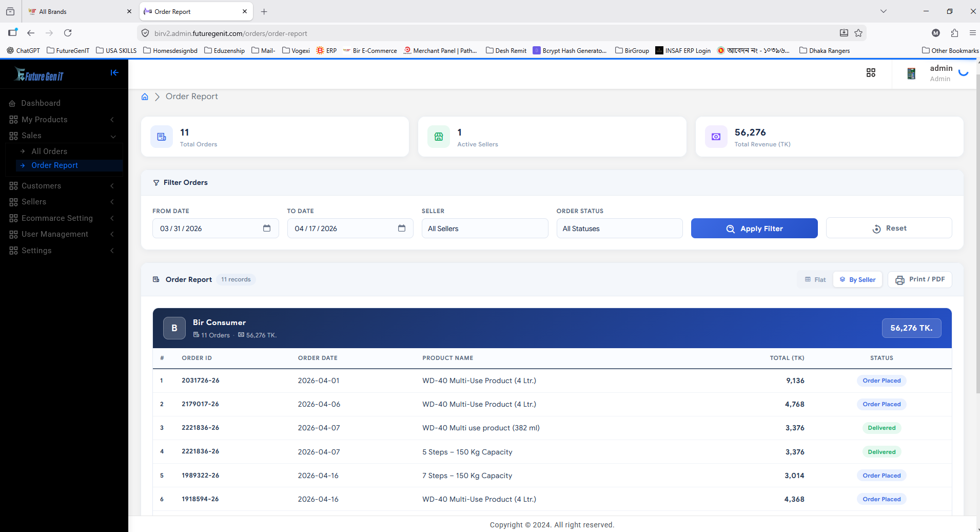Image resolution: width=980 pixels, height=532 pixels.
Task: Open the Bir E-Commerce bookmark
Action: pos(370,50)
